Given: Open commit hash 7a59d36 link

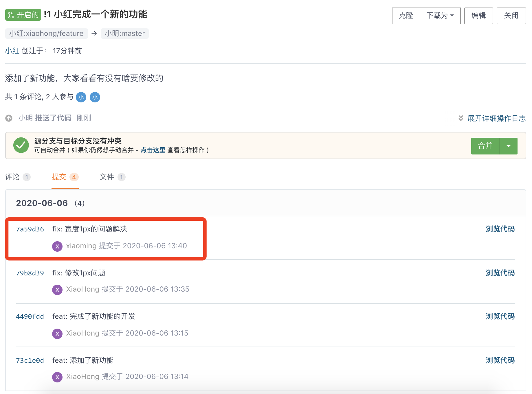Looking at the screenshot, I should pos(30,229).
